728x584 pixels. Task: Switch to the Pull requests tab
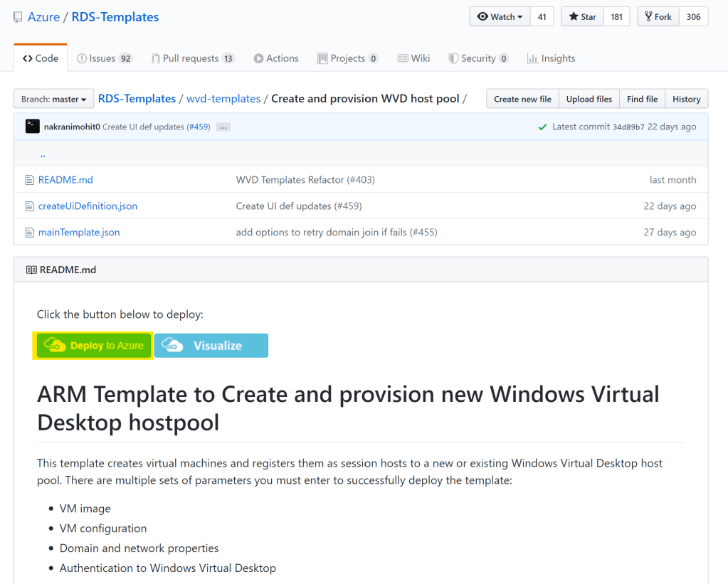(193, 58)
